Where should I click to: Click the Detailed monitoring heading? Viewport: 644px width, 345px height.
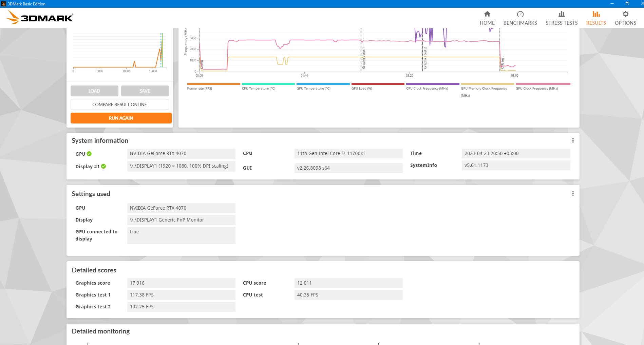[101, 331]
